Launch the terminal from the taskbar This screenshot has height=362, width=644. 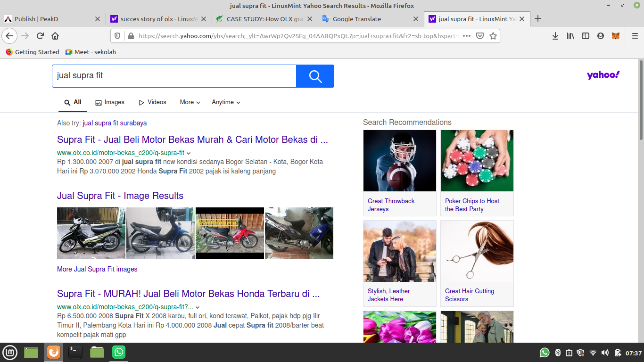click(75, 352)
